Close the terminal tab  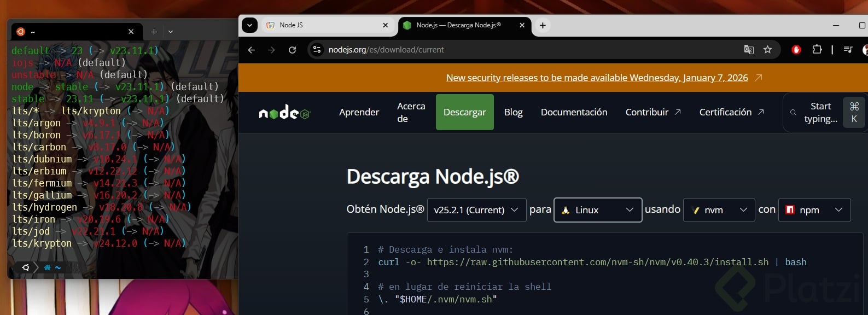tap(131, 32)
